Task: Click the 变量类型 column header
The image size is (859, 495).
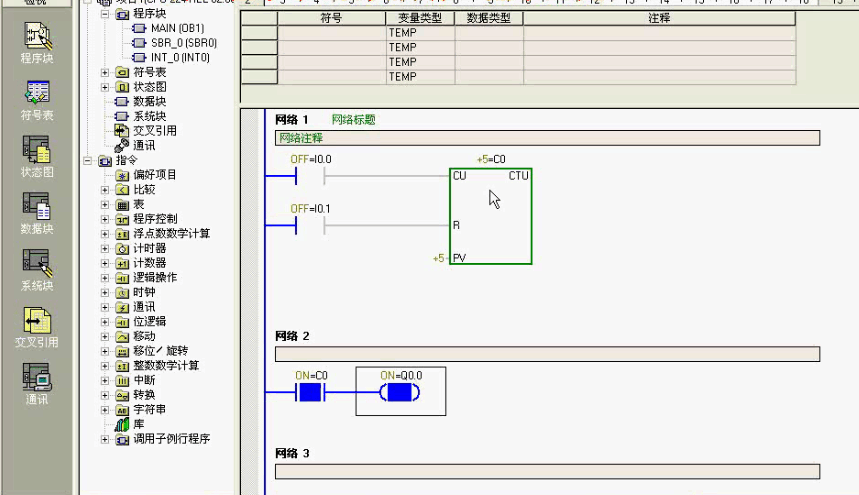Action: (x=420, y=18)
